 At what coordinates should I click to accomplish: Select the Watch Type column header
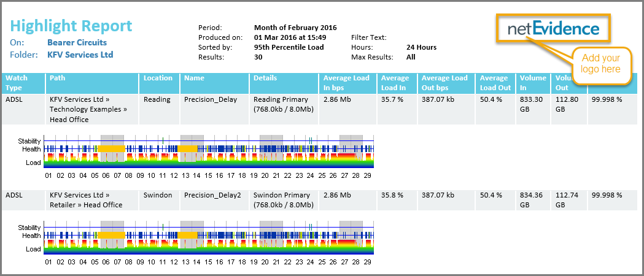(x=23, y=83)
